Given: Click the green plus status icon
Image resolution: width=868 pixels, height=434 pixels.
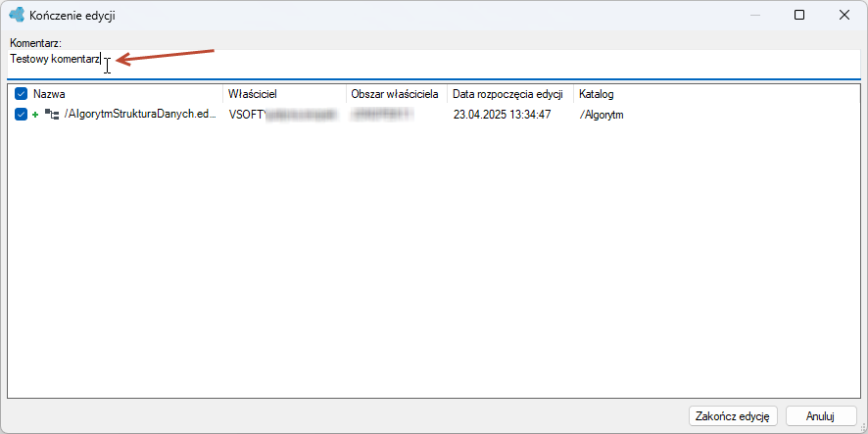Looking at the screenshot, I should [x=35, y=115].
